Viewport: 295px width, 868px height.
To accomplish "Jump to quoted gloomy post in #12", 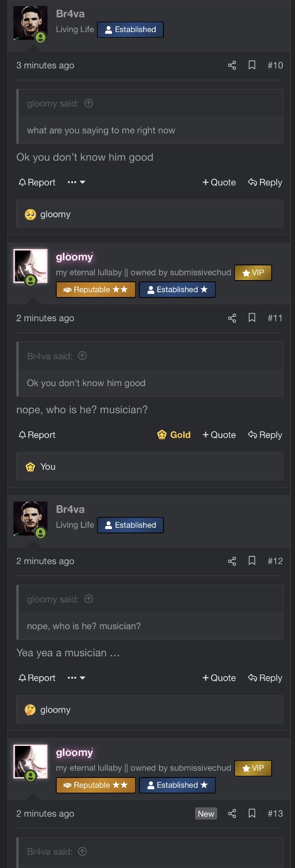I will coord(89,599).
